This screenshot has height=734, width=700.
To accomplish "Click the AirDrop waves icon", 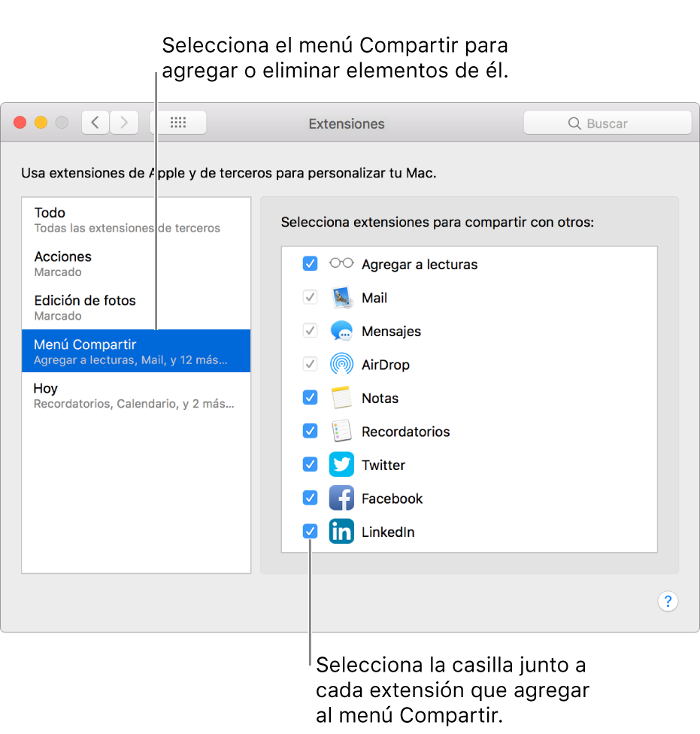I will pos(341,364).
